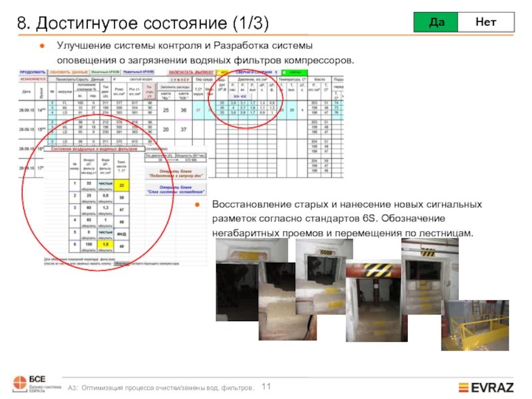Click the БСЕ logo in the footer
The height and width of the screenshot is (399, 532).
[37, 384]
